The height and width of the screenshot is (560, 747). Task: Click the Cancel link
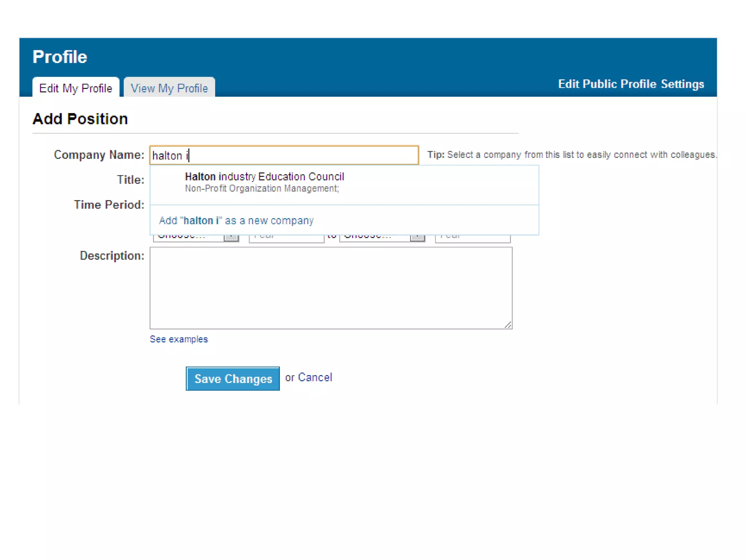coord(315,377)
